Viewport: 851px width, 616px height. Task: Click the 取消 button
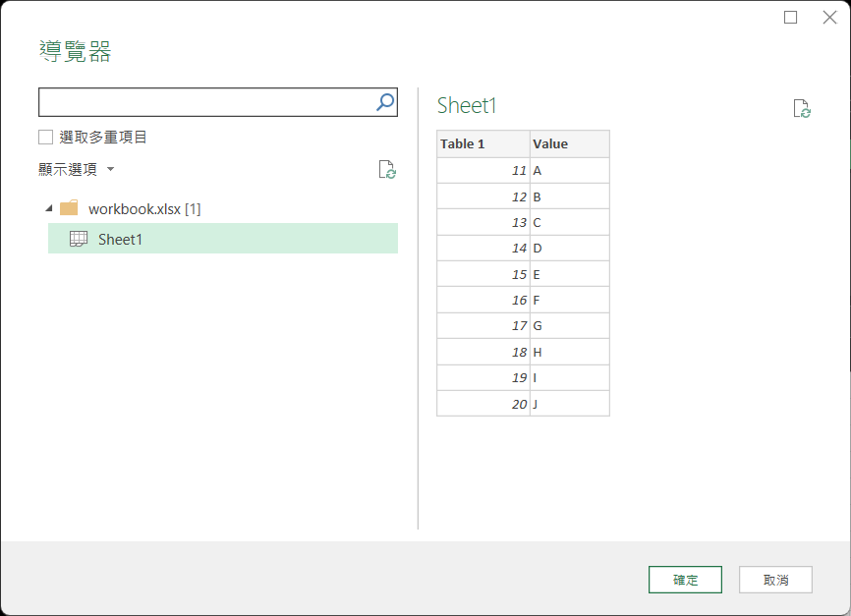pos(775,580)
